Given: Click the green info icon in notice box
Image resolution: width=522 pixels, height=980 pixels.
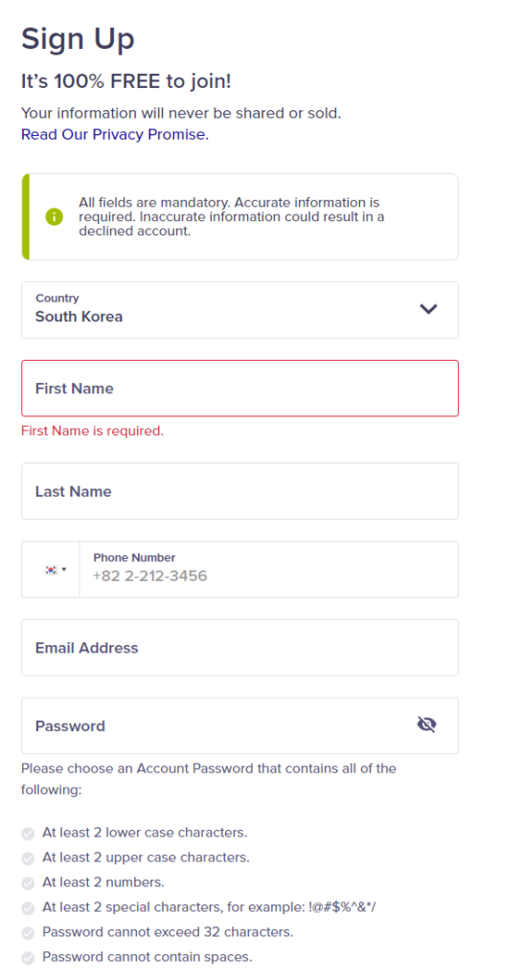Looking at the screenshot, I should pos(55,217).
